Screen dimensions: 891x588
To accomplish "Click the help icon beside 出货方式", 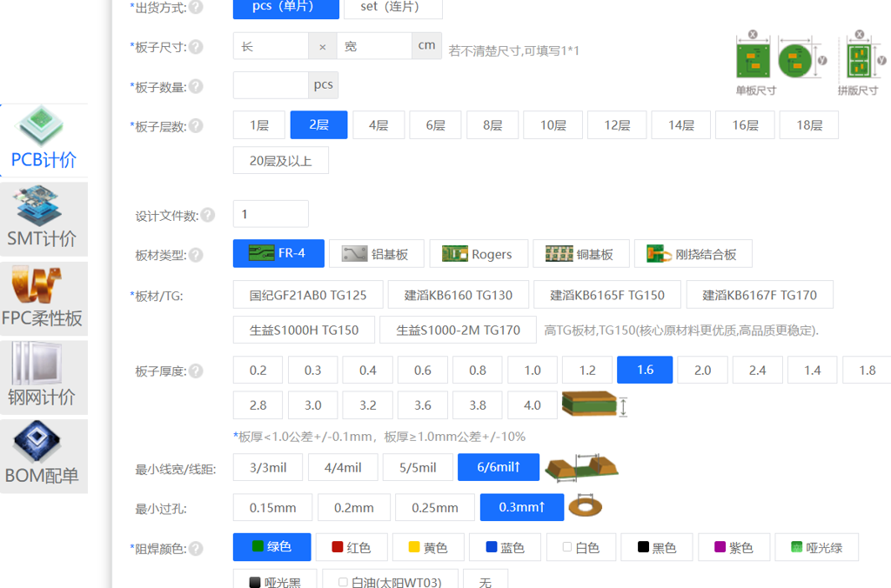I will point(196,7).
